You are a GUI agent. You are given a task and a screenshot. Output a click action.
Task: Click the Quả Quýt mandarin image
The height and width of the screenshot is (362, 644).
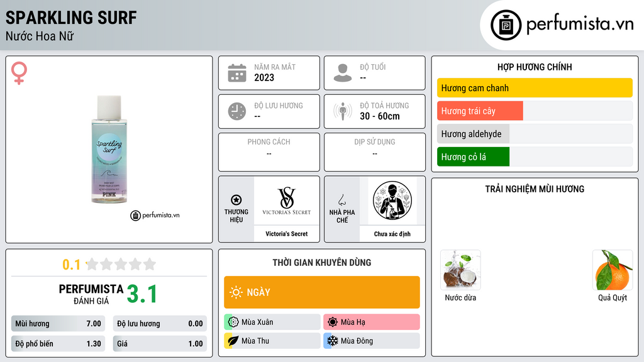tap(613, 270)
